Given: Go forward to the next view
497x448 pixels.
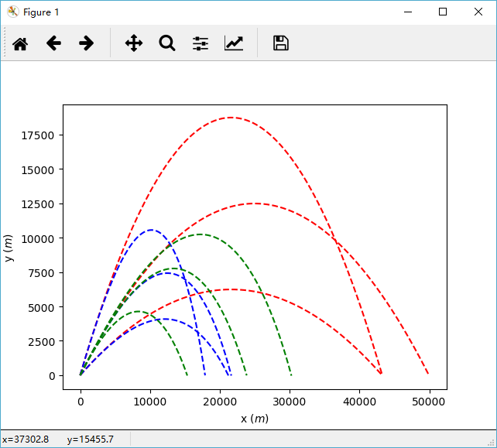Looking at the screenshot, I should pos(86,43).
